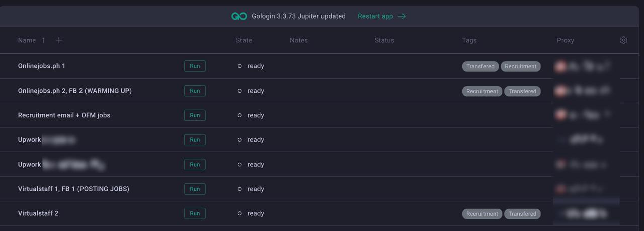644x231 pixels.
Task: Click Transfered tag on Virtualstaff 2 row
Action: tap(522, 214)
